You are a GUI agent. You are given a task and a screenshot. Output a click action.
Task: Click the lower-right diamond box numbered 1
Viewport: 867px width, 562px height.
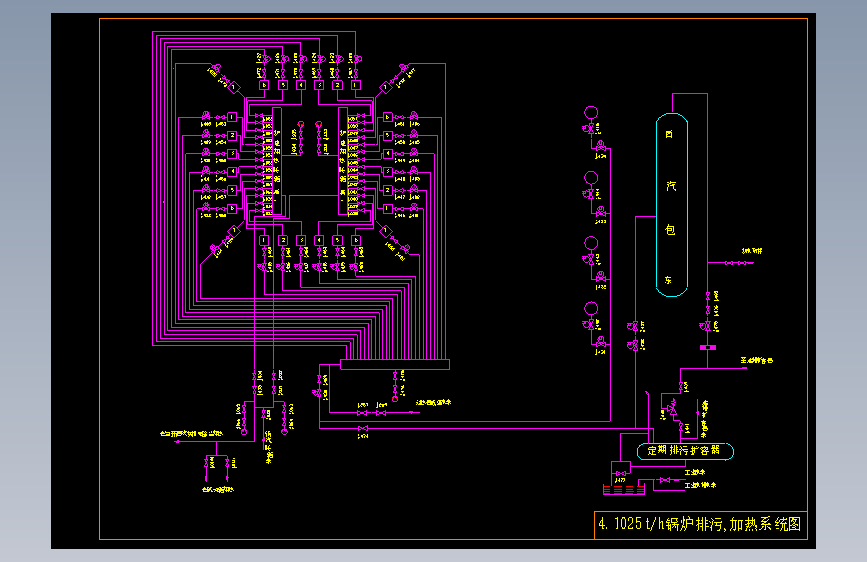pyautogui.click(x=385, y=230)
